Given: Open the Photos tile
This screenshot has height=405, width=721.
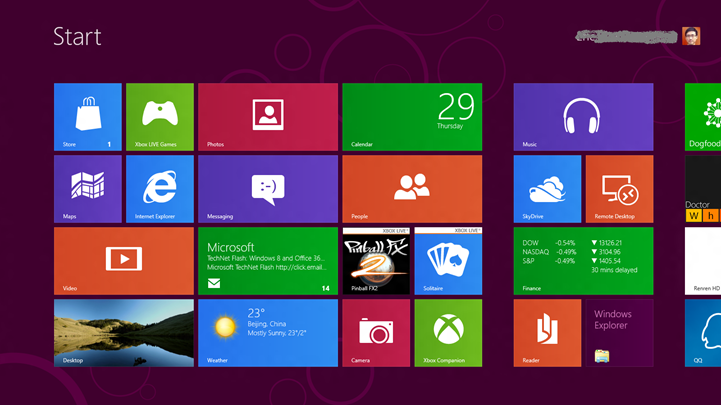Looking at the screenshot, I should pos(267,116).
